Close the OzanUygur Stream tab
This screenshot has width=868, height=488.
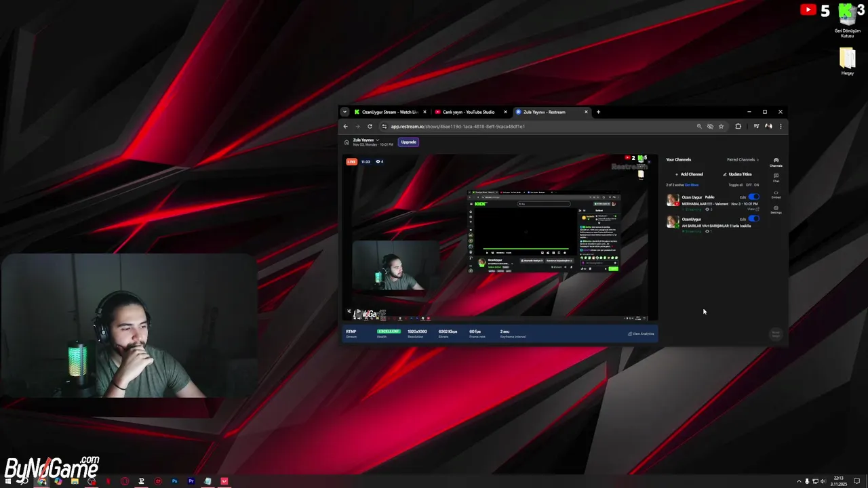(x=425, y=112)
